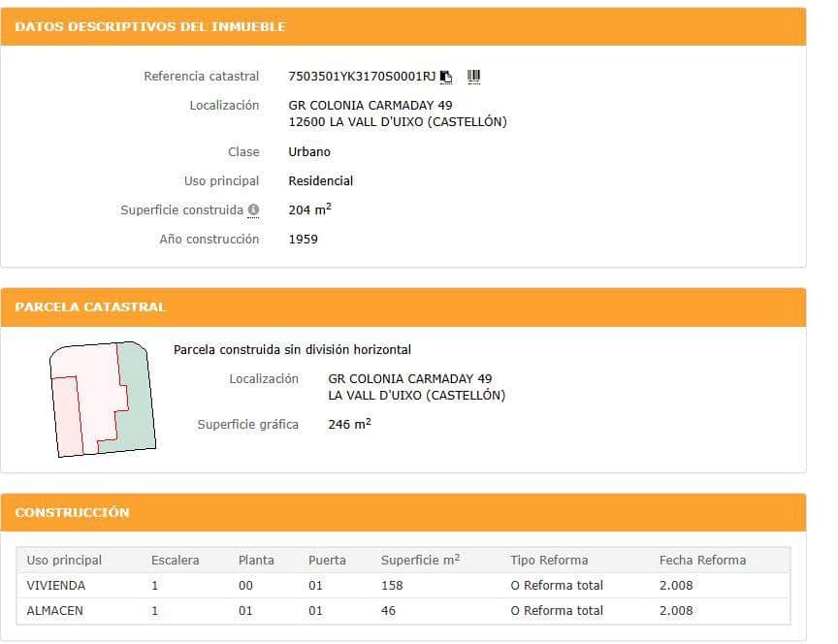
Task: Open the parcel map thumbnail
Action: (x=102, y=398)
